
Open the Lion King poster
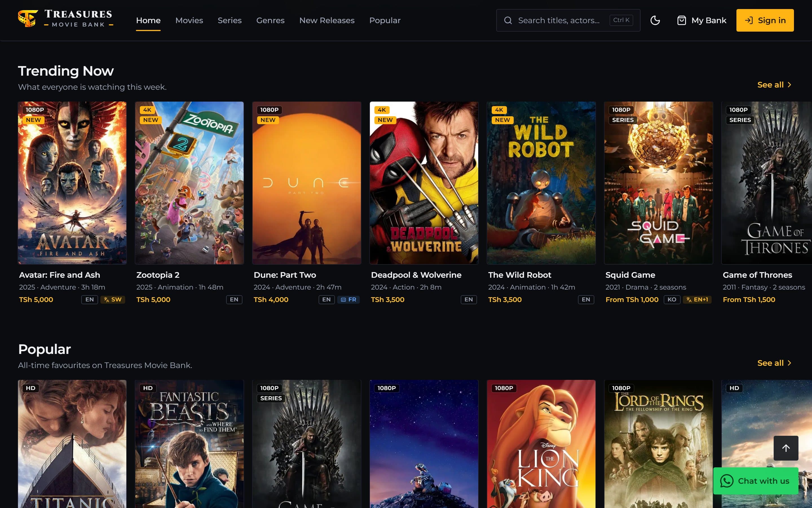[x=541, y=444]
